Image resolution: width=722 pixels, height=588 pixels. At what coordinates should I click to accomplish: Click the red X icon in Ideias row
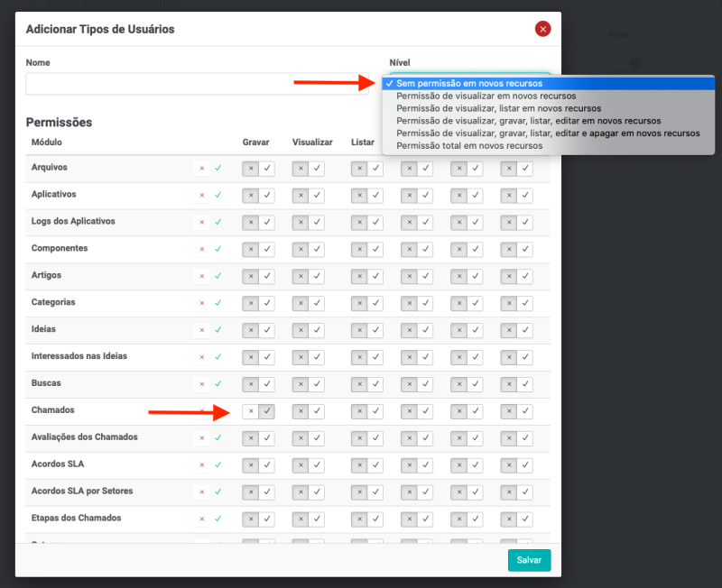tap(201, 331)
